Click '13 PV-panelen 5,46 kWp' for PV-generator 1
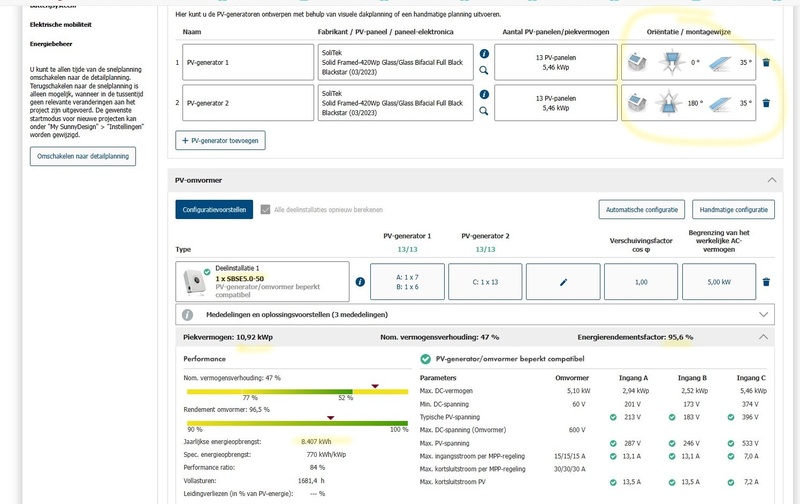The height and width of the screenshot is (504, 800). click(556, 62)
